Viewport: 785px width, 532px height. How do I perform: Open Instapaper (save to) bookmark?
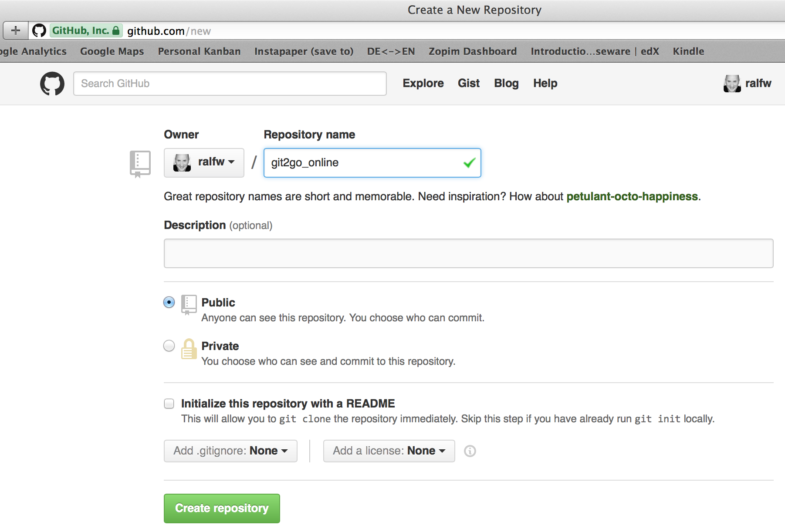tap(304, 51)
